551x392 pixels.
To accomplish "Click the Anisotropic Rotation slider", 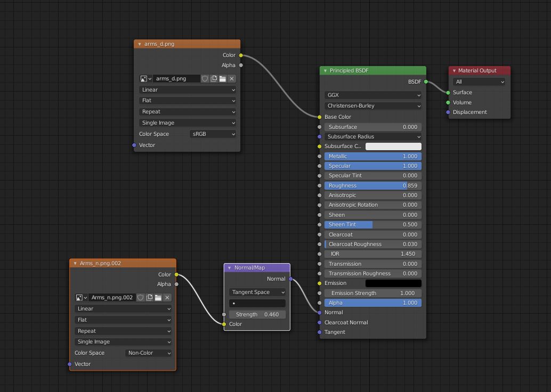I will click(373, 205).
